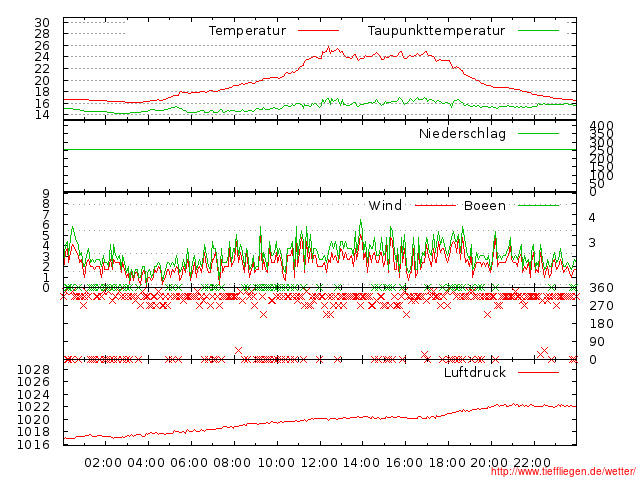Click the 9 wind speed axis label

[x=46, y=193]
